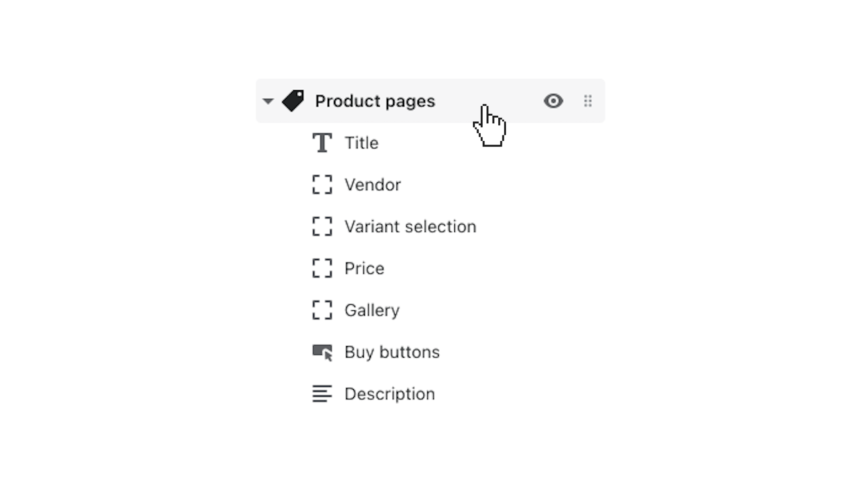Click the drag handle on Product pages row
This screenshot has height=495, width=868.
[587, 101]
